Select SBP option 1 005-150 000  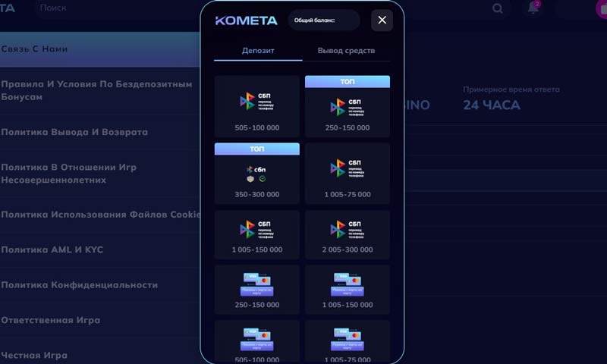coord(256,234)
